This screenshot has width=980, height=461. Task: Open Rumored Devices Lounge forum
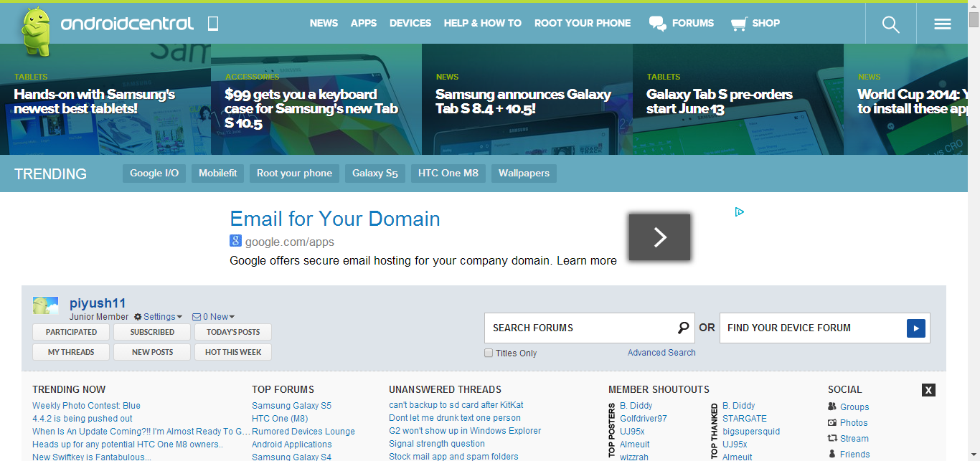pyautogui.click(x=303, y=432)
